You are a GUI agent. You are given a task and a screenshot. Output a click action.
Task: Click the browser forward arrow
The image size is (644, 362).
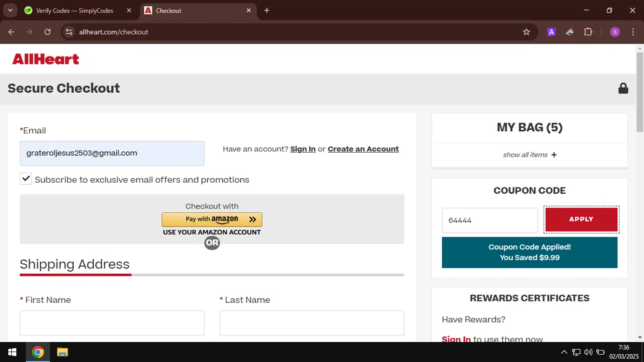point(29,32)
